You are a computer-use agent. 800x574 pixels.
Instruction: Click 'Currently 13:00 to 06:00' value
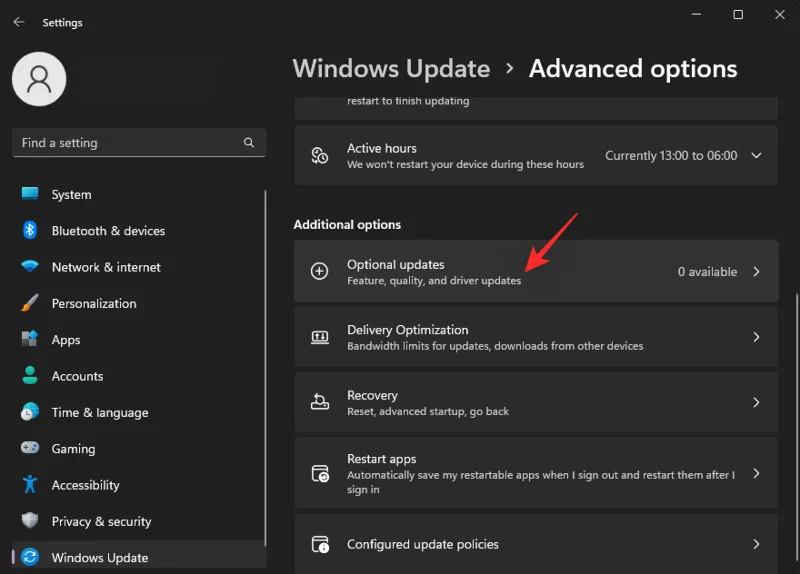click(671, 156)
